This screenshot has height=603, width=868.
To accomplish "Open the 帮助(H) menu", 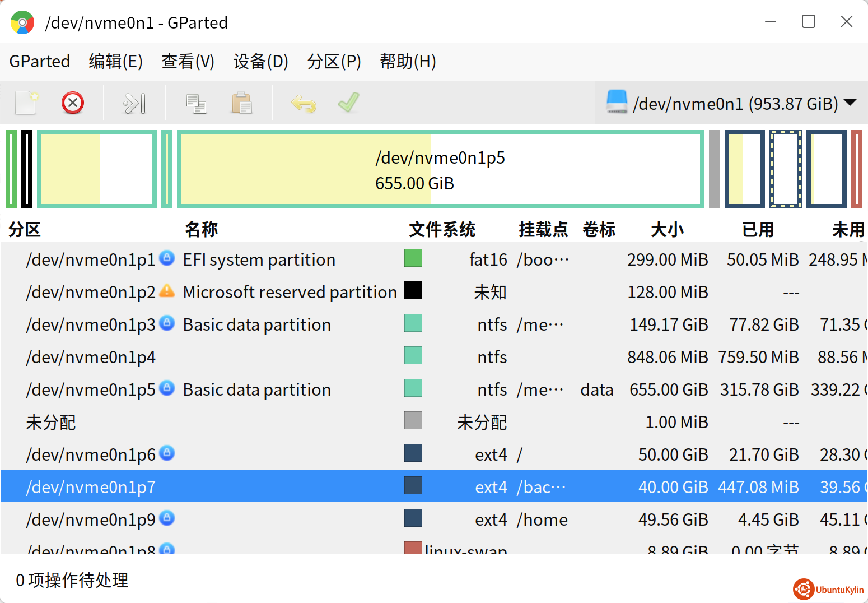I will pos(408,61).
